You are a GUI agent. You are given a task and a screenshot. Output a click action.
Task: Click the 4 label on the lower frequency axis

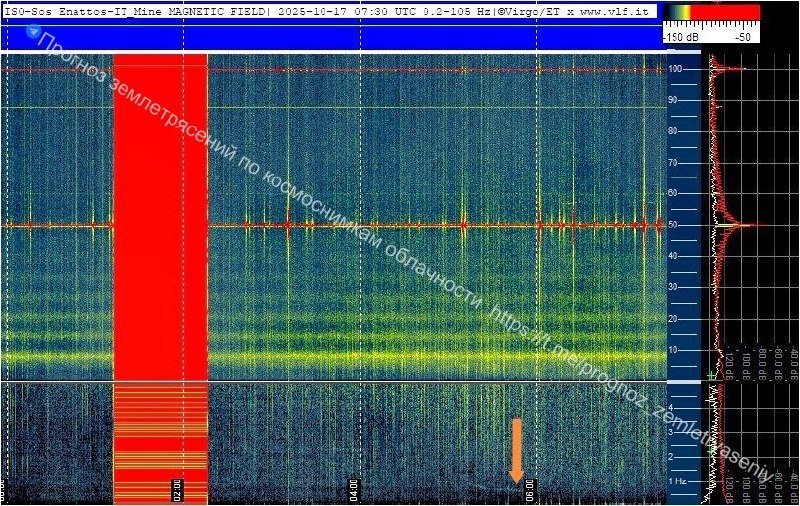(x=671, y=408)
